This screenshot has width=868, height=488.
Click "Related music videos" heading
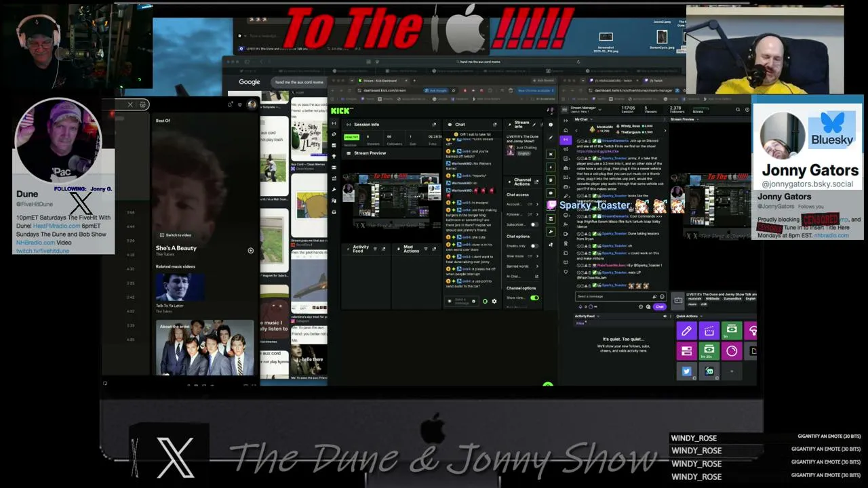click(176, 266)
